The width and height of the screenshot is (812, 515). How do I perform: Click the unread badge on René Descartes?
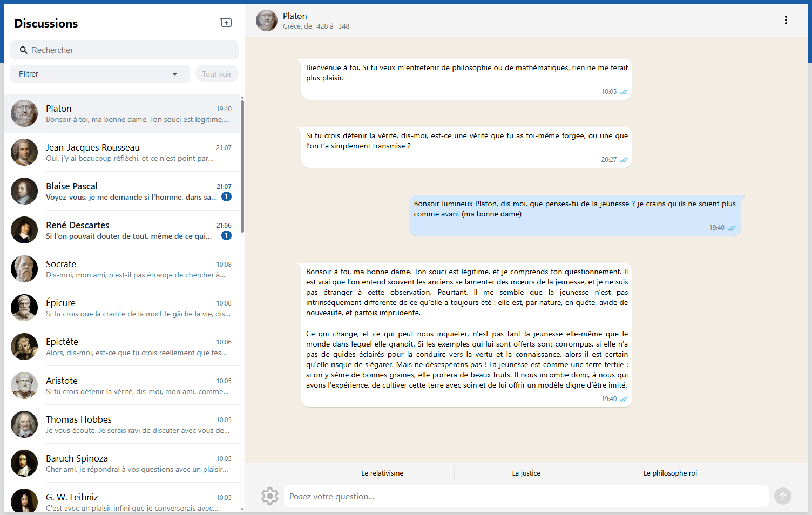click(227, 235)
